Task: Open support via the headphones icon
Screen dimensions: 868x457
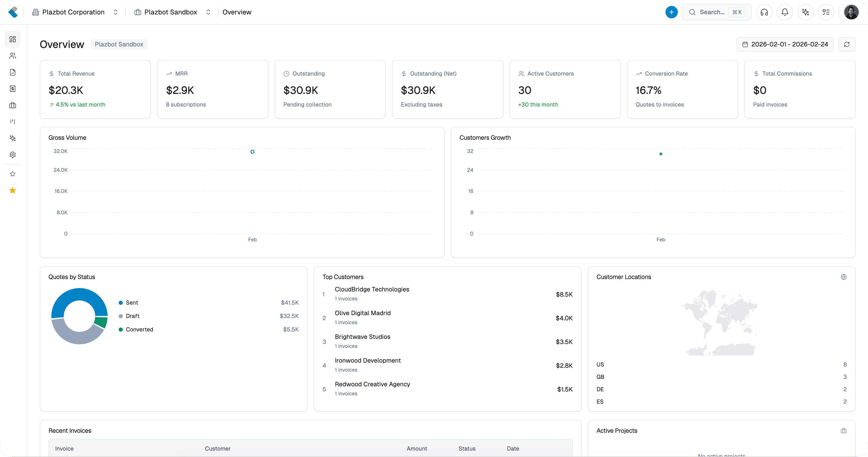Action: point(764,12)
